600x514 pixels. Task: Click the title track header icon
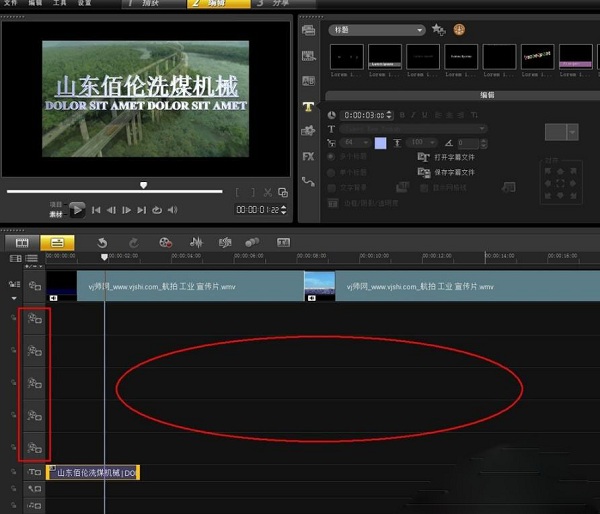point(34,472)
